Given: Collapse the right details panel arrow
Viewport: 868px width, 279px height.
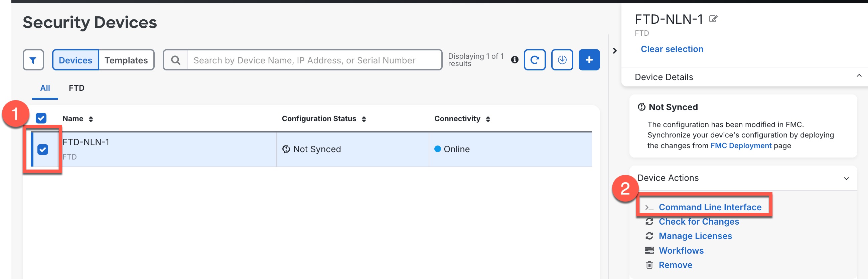Looking at the screenshot, I should 615,51.
